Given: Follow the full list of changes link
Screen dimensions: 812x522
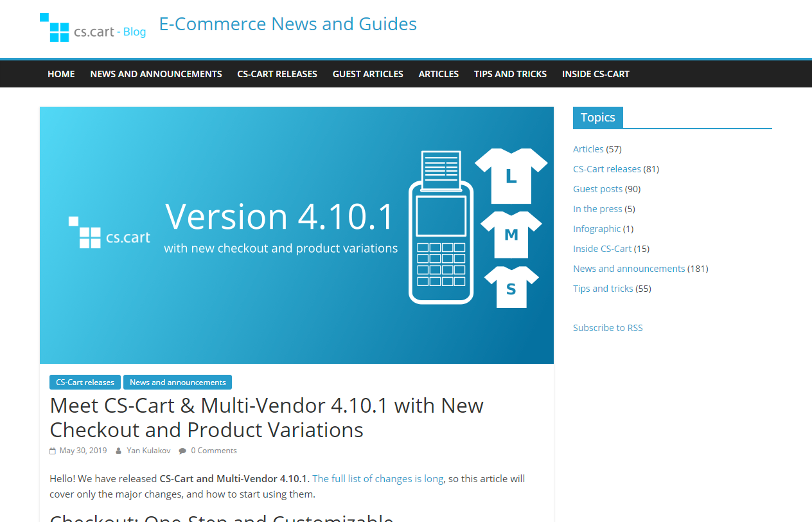Looking at the screenshot, I should 378,479.
